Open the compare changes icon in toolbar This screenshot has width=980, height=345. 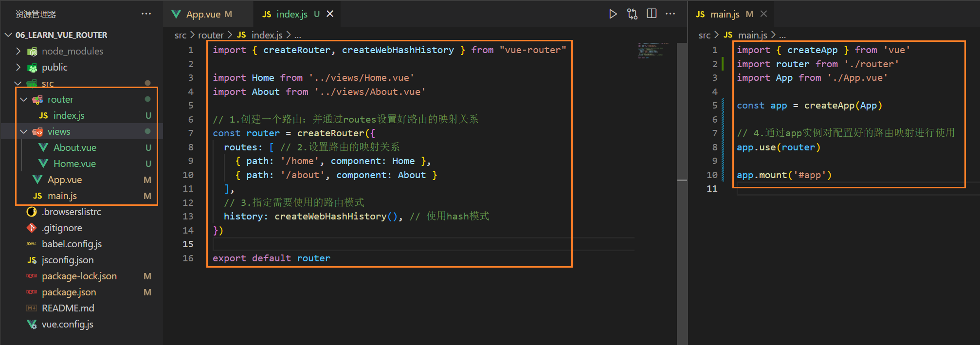[632, 14]
